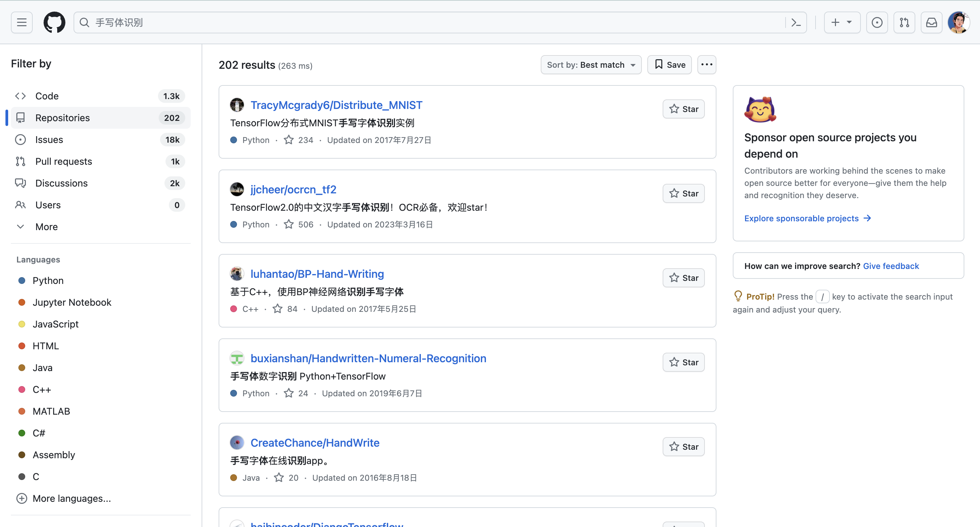
Task: Open luhantao/BP-Hand-Writing repository link
Action: (x=317, y=274)
